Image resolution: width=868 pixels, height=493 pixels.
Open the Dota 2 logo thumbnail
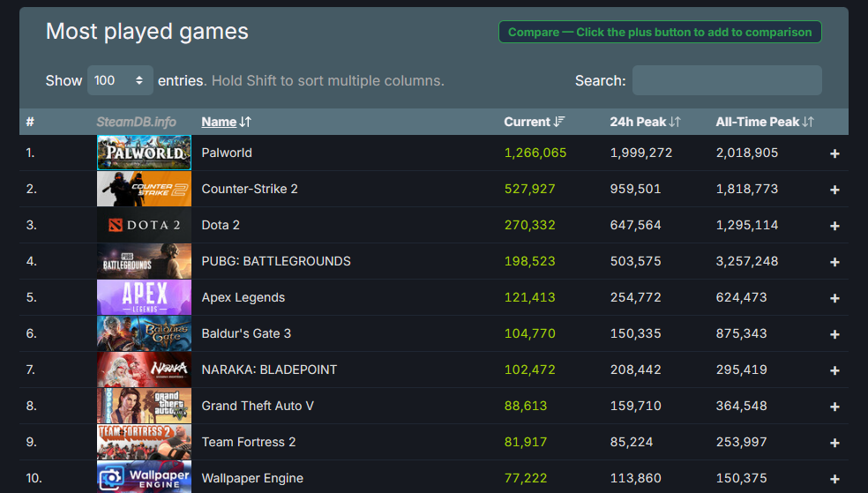coord(144,225)
